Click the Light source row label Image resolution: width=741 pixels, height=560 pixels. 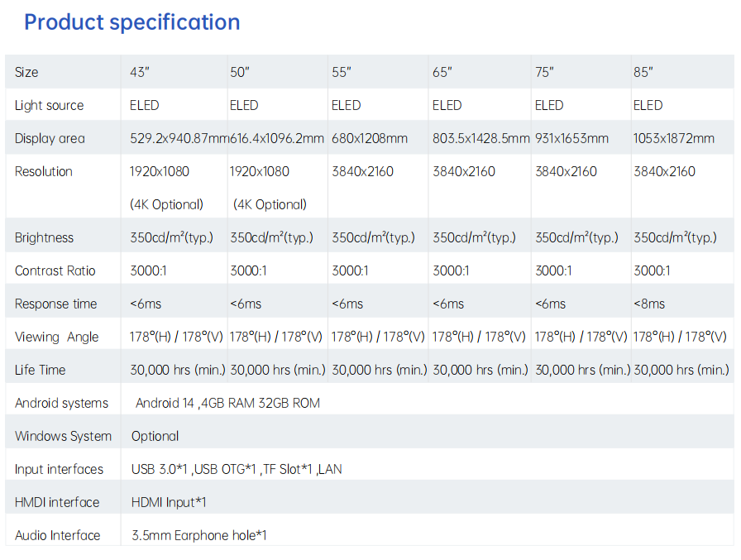[49, 105]
